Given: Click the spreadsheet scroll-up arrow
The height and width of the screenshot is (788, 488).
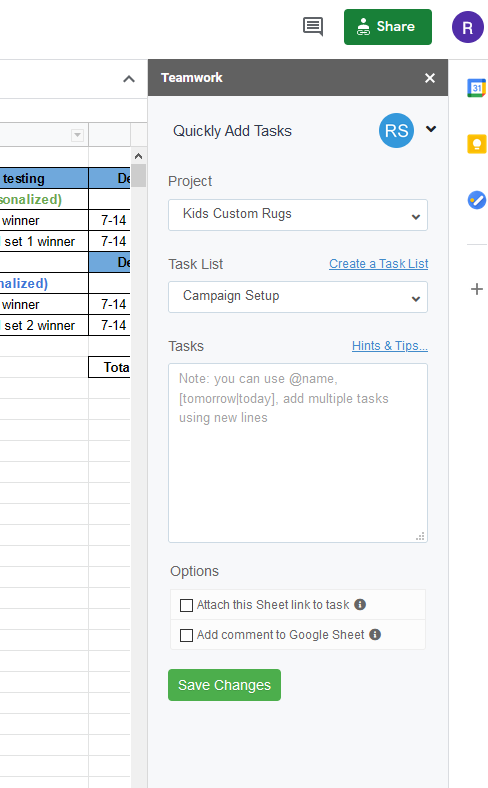Looking at the screenshot, I should pyautogui.click(x=139, y=156).
